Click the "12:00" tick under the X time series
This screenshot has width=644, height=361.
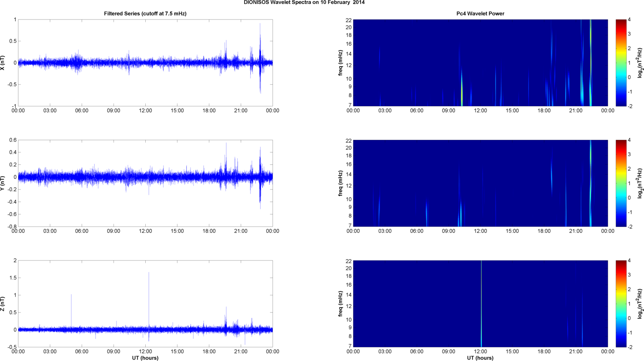[x=145, y=111]
